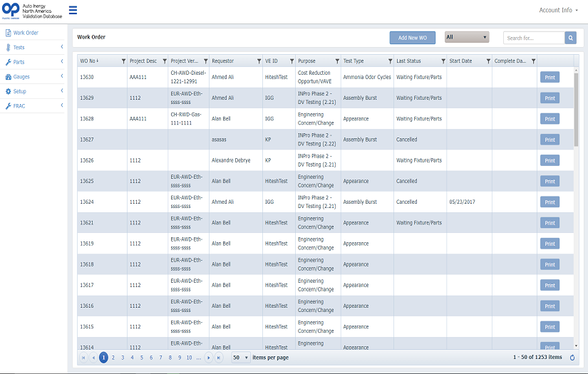Screen dimensions: 588x374
Task: Go to page 5 of results
Action: (x=142, y=358)
